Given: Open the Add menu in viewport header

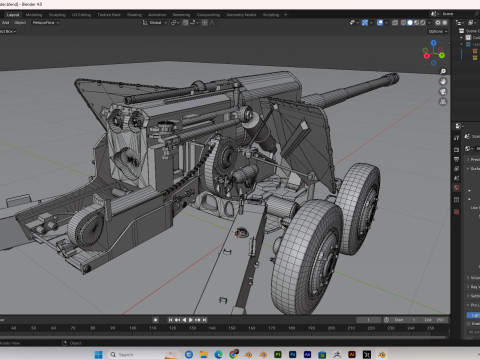Looking at the screenshot, I should [6, 23].
